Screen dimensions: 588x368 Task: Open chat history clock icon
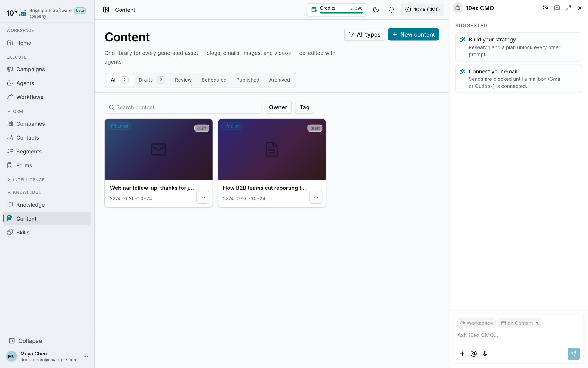click(x=545, y=8)
